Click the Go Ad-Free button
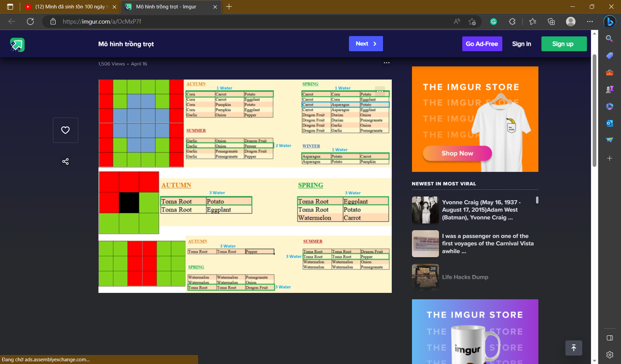The width and height of the screenshot is (621, 364). click(482, 44)
